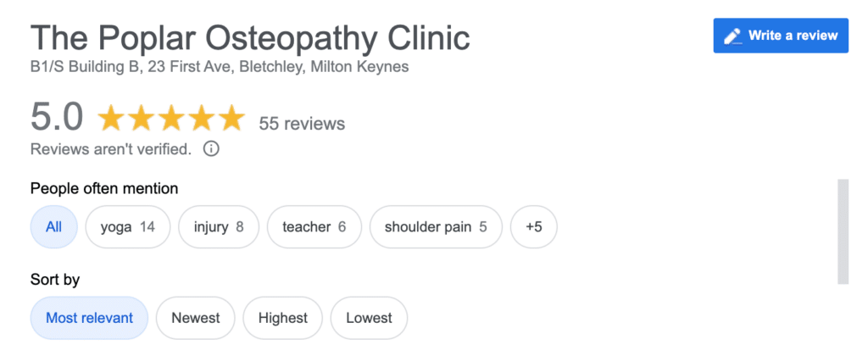Click the Reviews aren't verified text
The height and width of the screenshot is (356, 868).
tap(111, 149)
